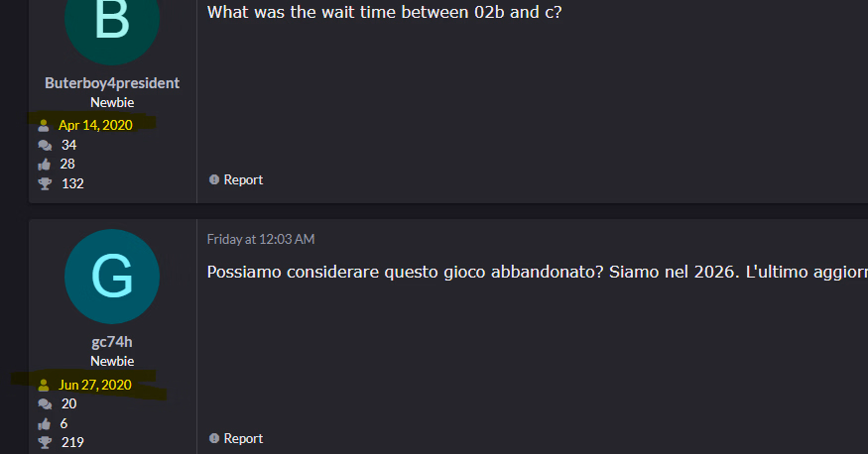Click the joined-date person icon beside Apr 14, 2020
The width and height of the screenshot is (868, 454).
[x=44, y=126]
